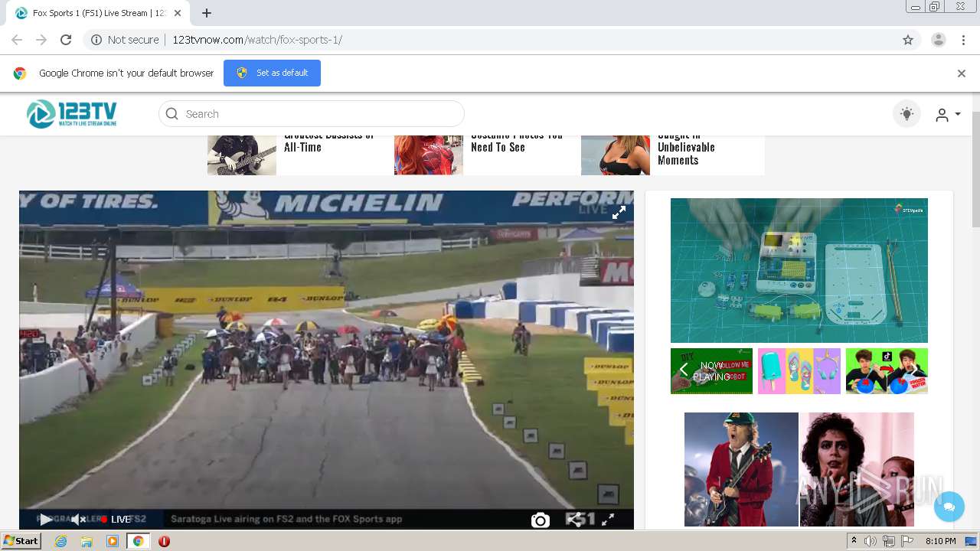Open the system volume tray icon
Viewport: 980px width, 551px height.
pyautogui.click(x=871, y=541)
